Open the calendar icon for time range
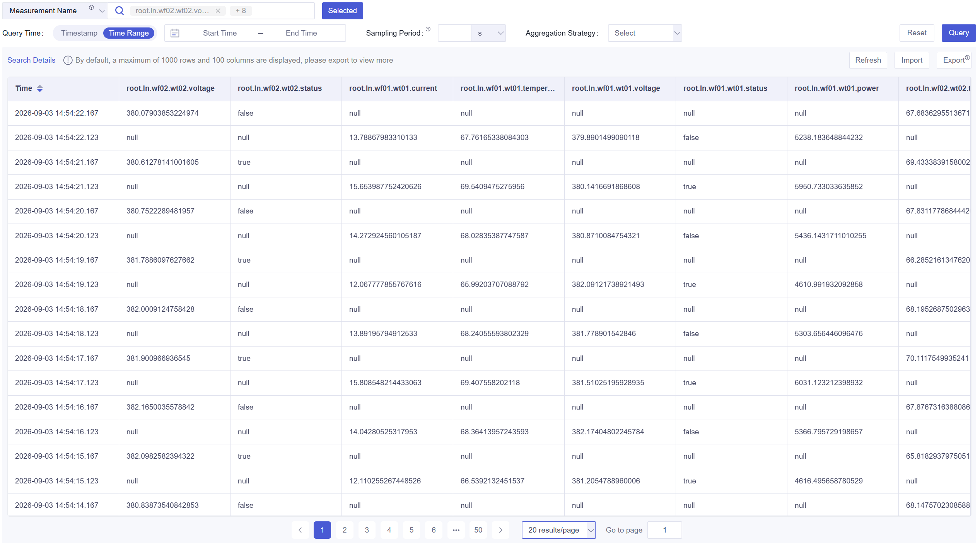 pos(175,33)
